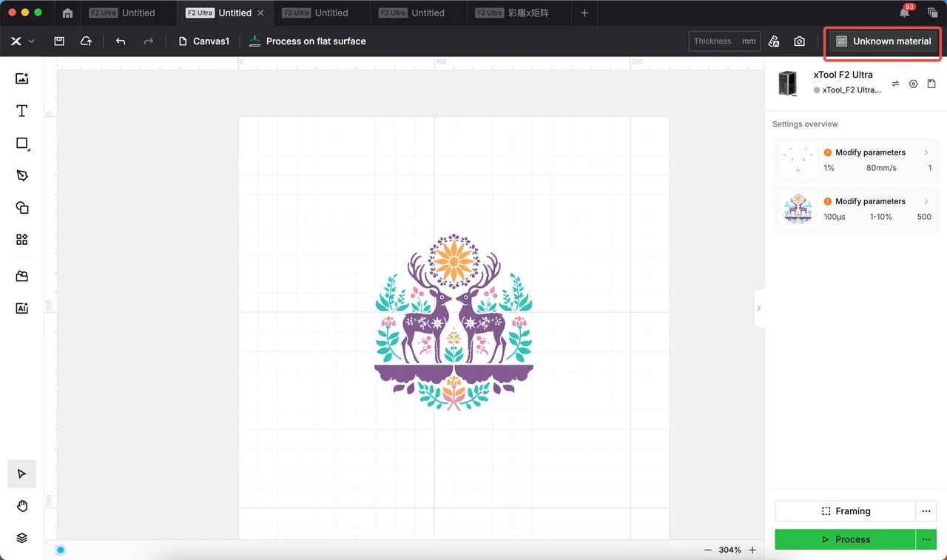Select the pen vector tool
The image size is (947, 560).
pyautogui.click(x=22, y=175)
